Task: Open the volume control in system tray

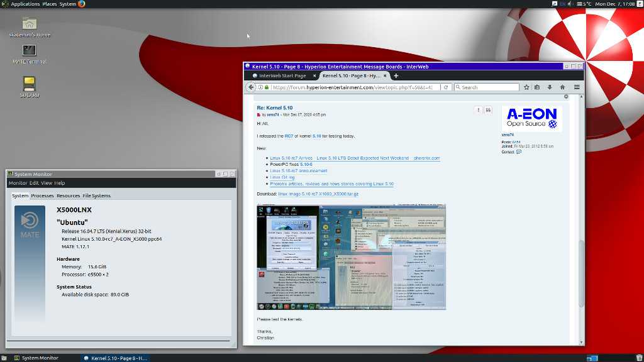Action: [x=570, y=4]
